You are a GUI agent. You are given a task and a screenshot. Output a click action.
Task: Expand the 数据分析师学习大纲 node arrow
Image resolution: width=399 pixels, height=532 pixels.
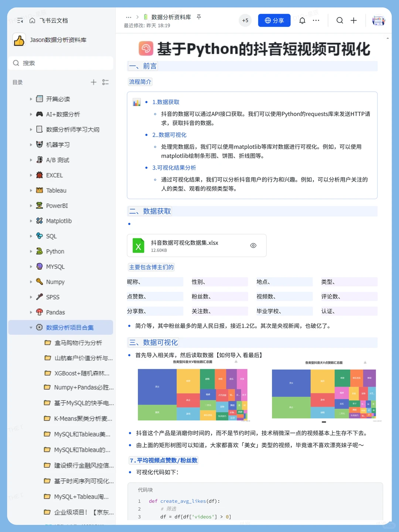(x=31, y=129)
